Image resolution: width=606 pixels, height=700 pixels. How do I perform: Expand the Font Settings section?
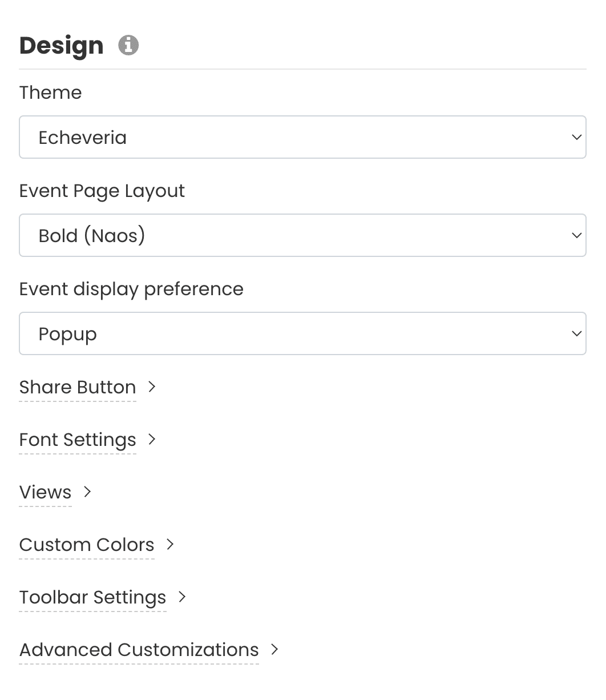(x=78, y=440)
